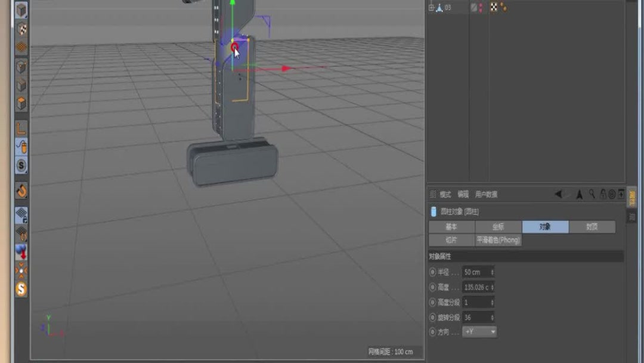Click the magnifier search icon in attributes panel

(x=592, y=194)
